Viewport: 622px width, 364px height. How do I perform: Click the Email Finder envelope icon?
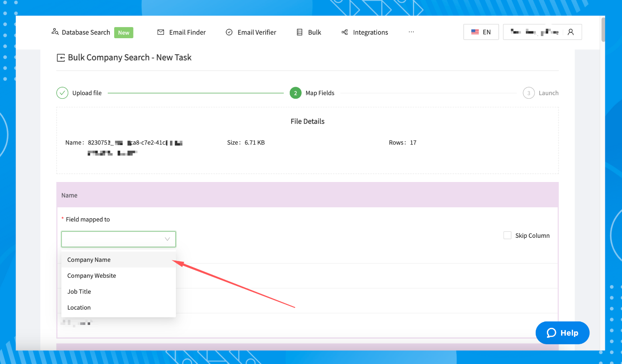pos(161,32)
